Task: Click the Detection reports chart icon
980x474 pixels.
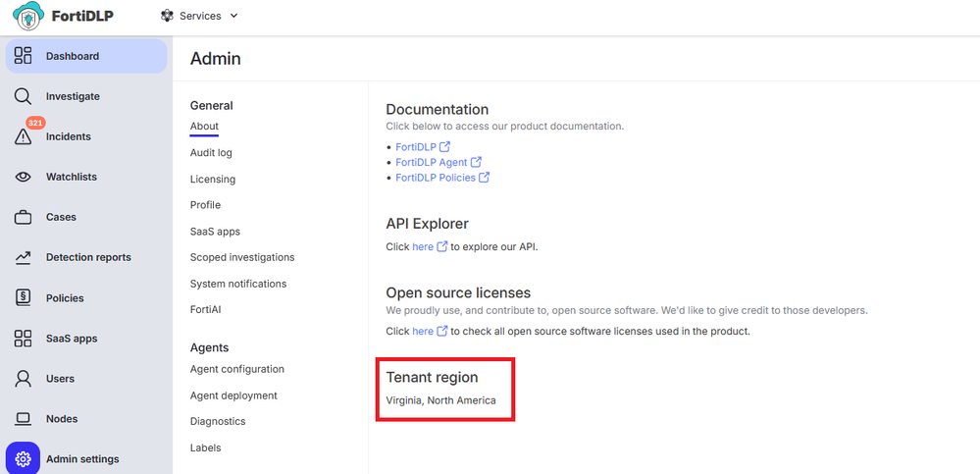Action: tap(23, 258)
